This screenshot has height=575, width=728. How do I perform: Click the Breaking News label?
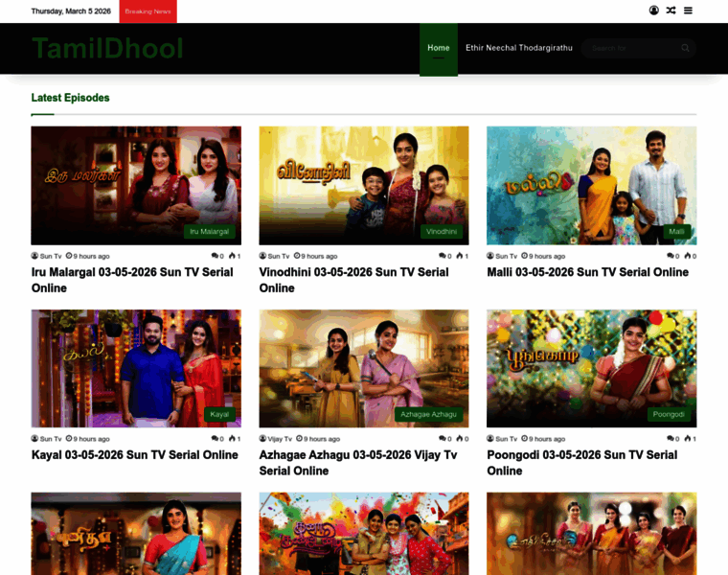click(x=148, y=11)
